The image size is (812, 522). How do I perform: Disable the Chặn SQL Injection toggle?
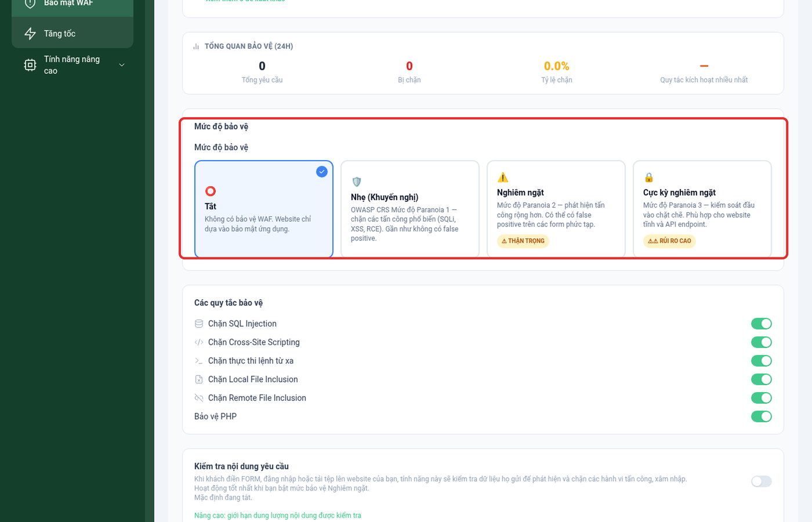point(762,324)
